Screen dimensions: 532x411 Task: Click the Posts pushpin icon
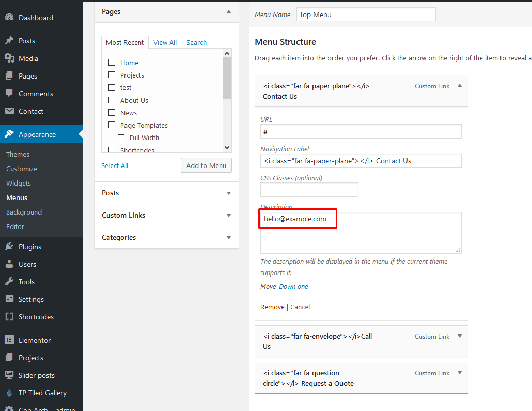coord(9,41)
